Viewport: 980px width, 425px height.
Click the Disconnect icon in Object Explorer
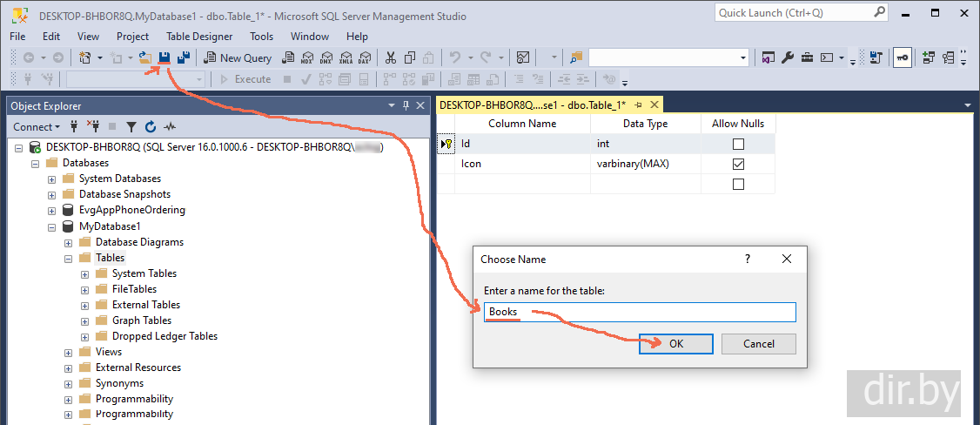[93, 127]
